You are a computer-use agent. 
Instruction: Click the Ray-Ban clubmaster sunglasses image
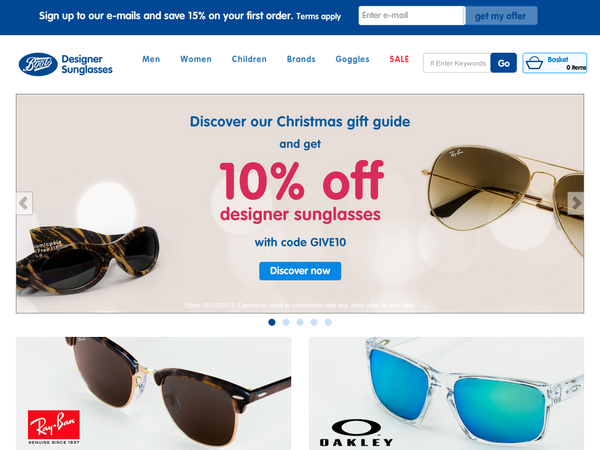153,393
